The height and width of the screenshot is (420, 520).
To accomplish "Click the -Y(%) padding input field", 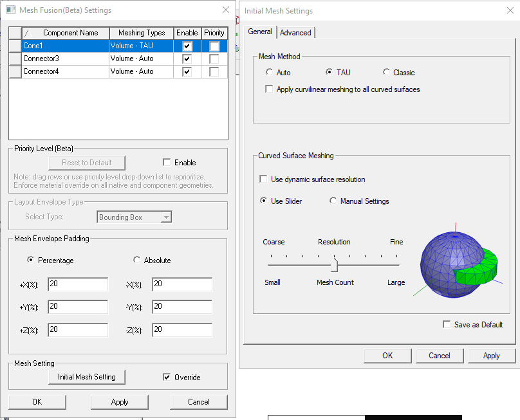I will [182, 307].
